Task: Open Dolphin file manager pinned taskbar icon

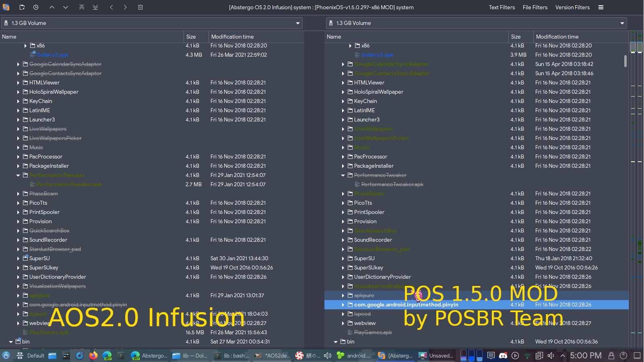Action: point(52,356)
